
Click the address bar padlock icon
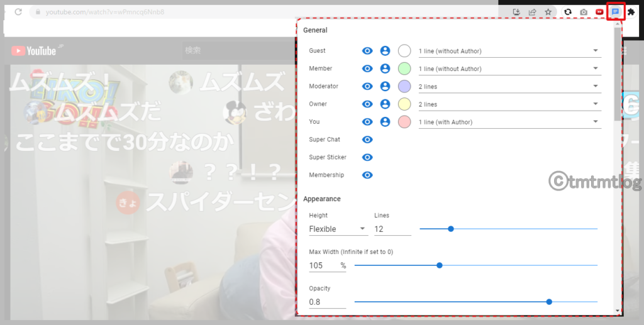click(38, 12)
